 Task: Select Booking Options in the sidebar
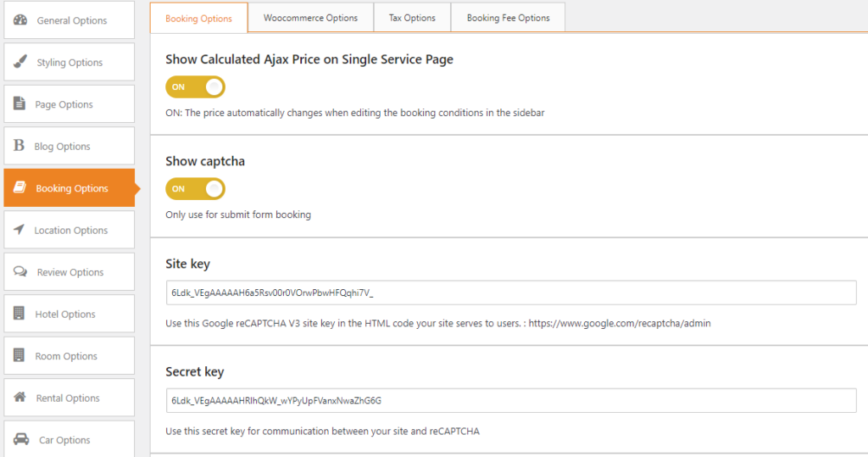coord(70,188)
